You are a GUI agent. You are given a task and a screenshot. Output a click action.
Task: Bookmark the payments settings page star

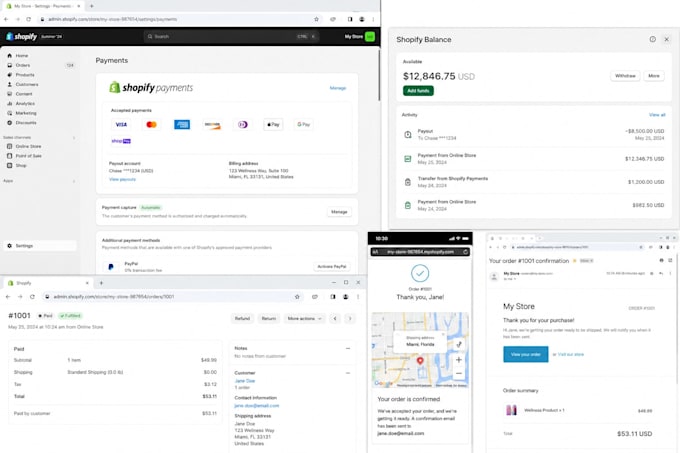pyautogui.click(x=316, y=19)
